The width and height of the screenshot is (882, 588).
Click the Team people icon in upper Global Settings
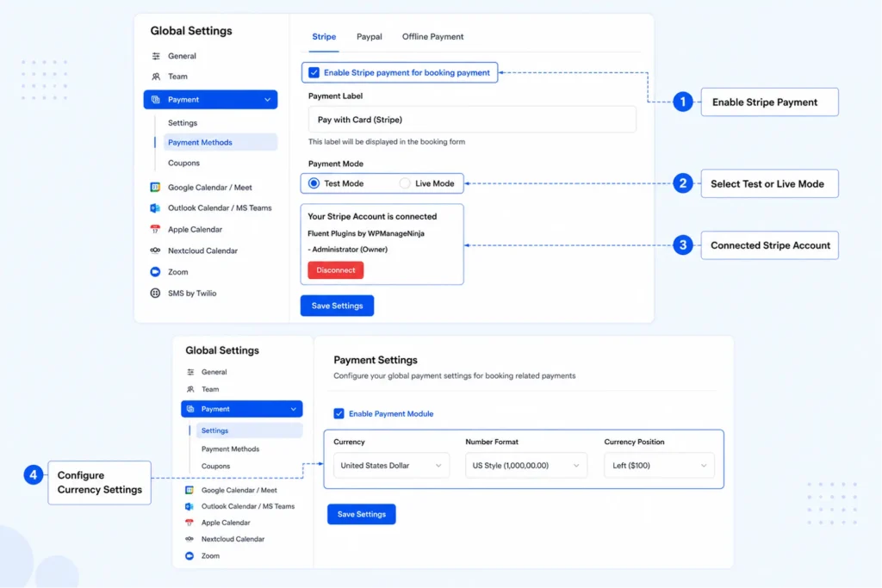click(156, 77)
